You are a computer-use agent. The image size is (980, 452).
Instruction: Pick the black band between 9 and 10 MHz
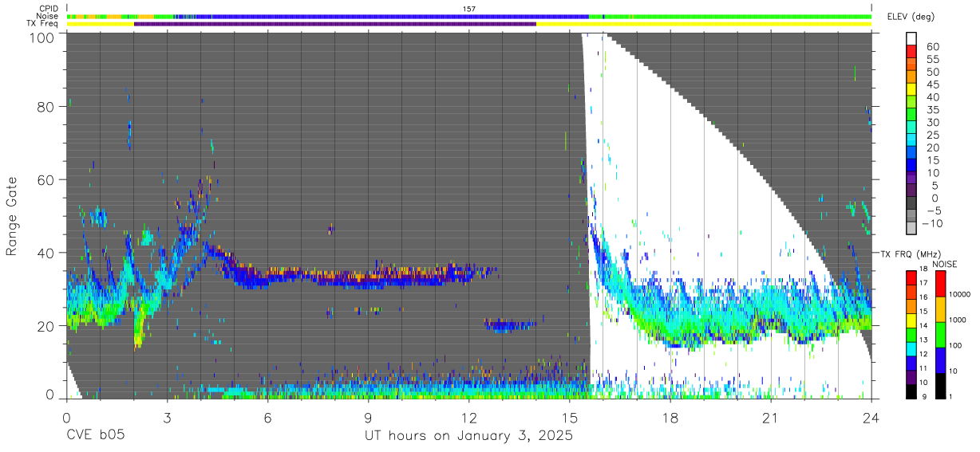click(x=911, y=390)
